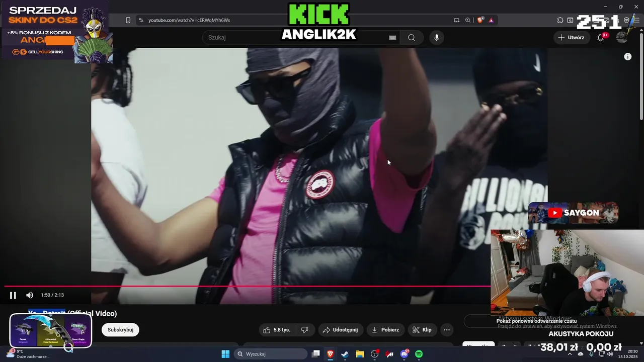Like the video with 5,8 tys. button
This screenshot has width=644, height=362.
277,330
